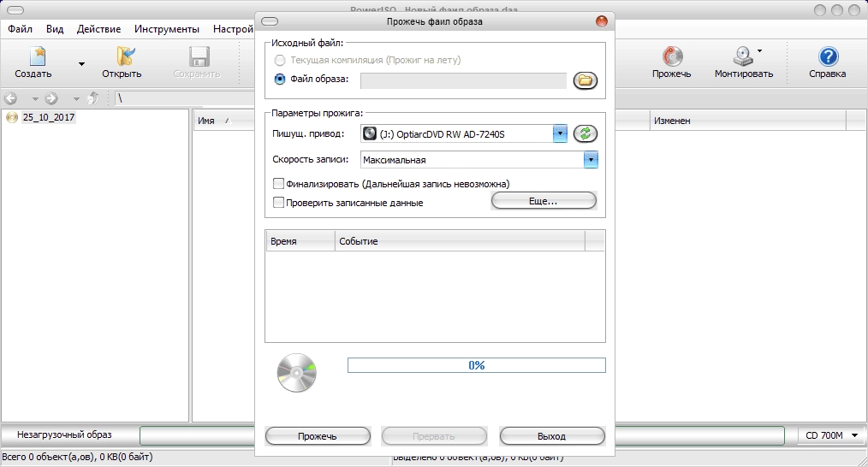
Task: Click the Незагрузочный образ status label
Action: pos(64,434)
